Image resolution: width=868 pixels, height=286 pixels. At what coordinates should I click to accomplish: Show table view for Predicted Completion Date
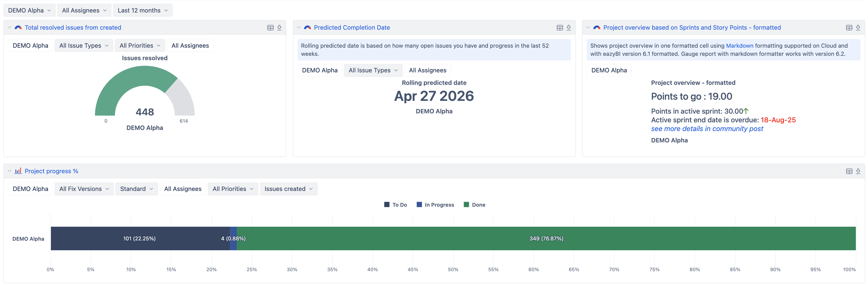pyautogui.click(x=560, y=28)
